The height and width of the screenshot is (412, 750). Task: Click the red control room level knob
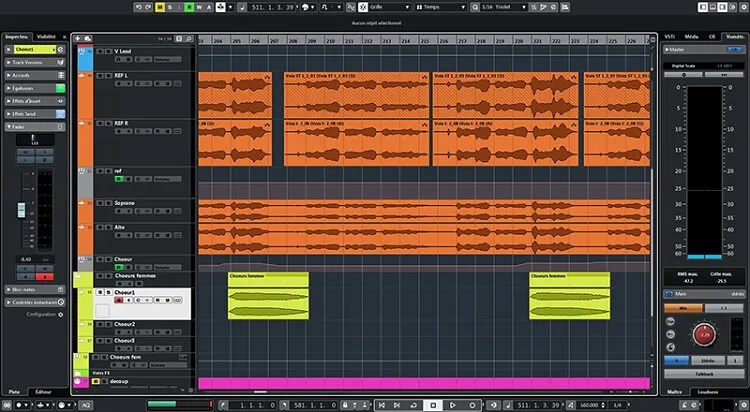pos(704,333)
